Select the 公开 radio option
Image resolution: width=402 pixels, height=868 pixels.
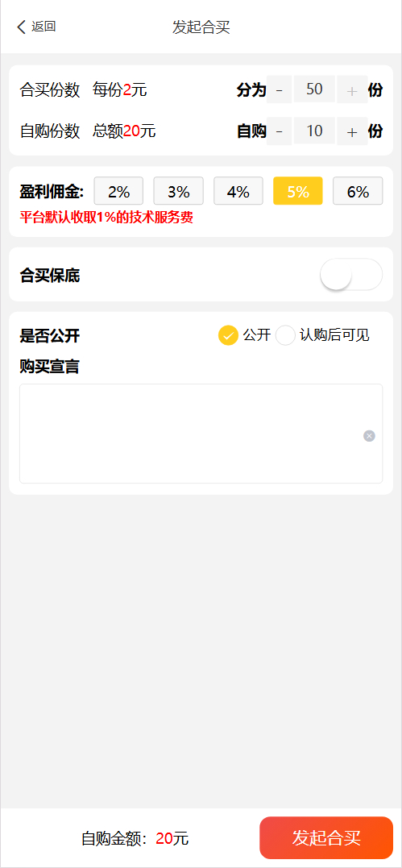click(x=228, y=335)
